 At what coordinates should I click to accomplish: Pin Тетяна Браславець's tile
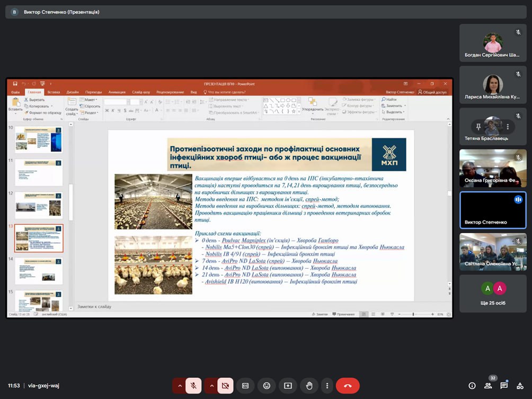478,127
